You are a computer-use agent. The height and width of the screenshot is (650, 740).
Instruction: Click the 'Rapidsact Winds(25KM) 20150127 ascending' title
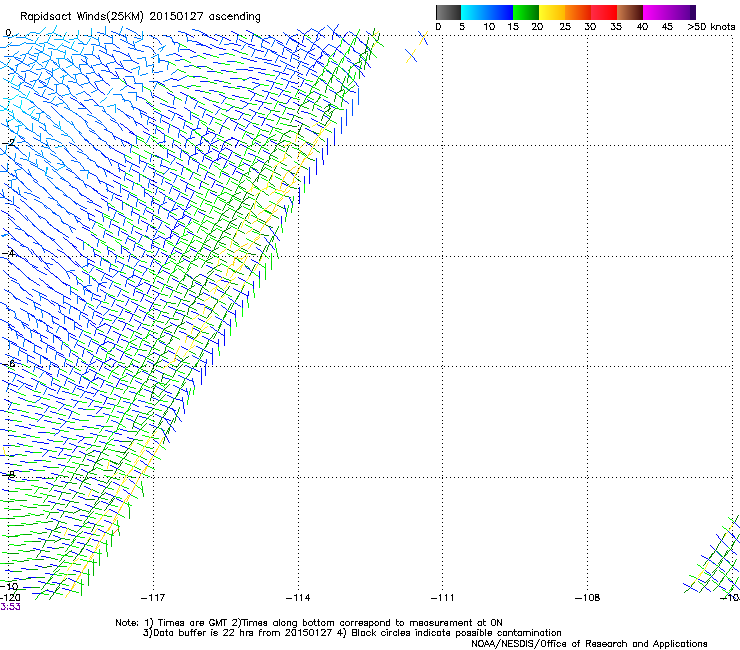pyautogui.click(x=140, y=17)
